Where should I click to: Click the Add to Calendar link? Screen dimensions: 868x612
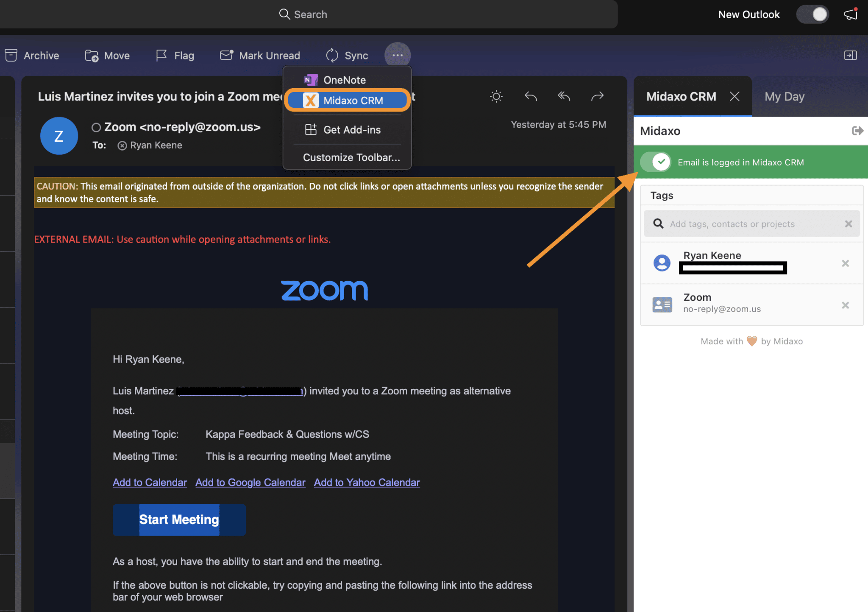click(x=150, y=483)
